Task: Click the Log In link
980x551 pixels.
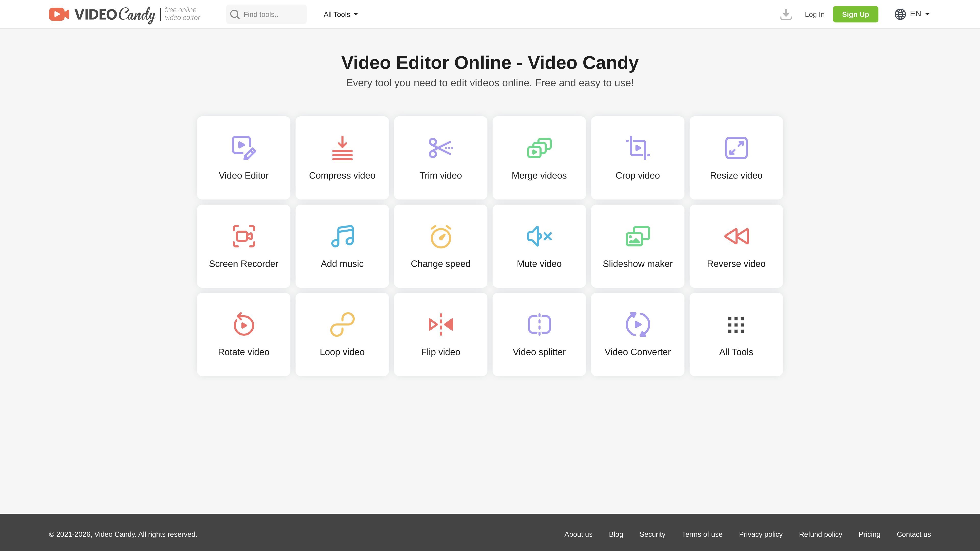Action: (815, 15)
